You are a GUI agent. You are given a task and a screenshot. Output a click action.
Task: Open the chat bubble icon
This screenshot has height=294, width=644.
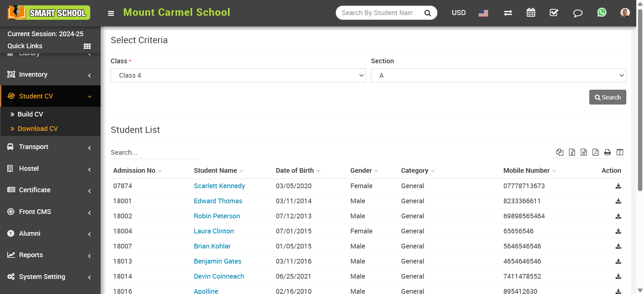click(578, 13)
